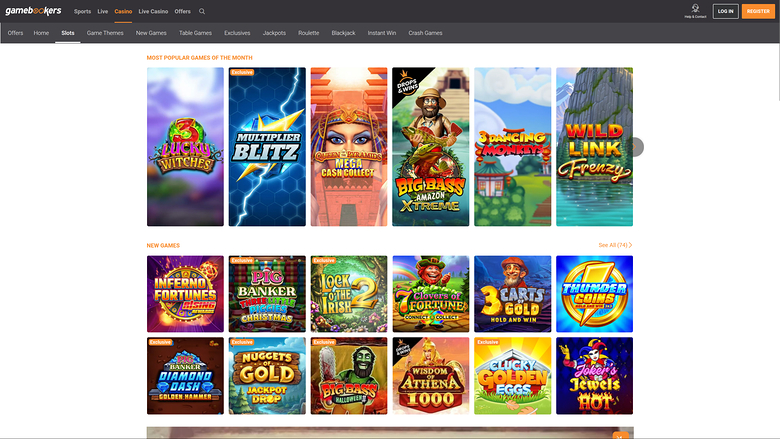Open Wisdom of Athena 1000 game

(431, 376)
